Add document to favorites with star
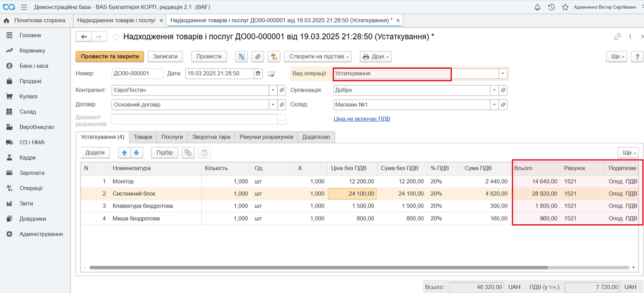 [x=116, y=37]
